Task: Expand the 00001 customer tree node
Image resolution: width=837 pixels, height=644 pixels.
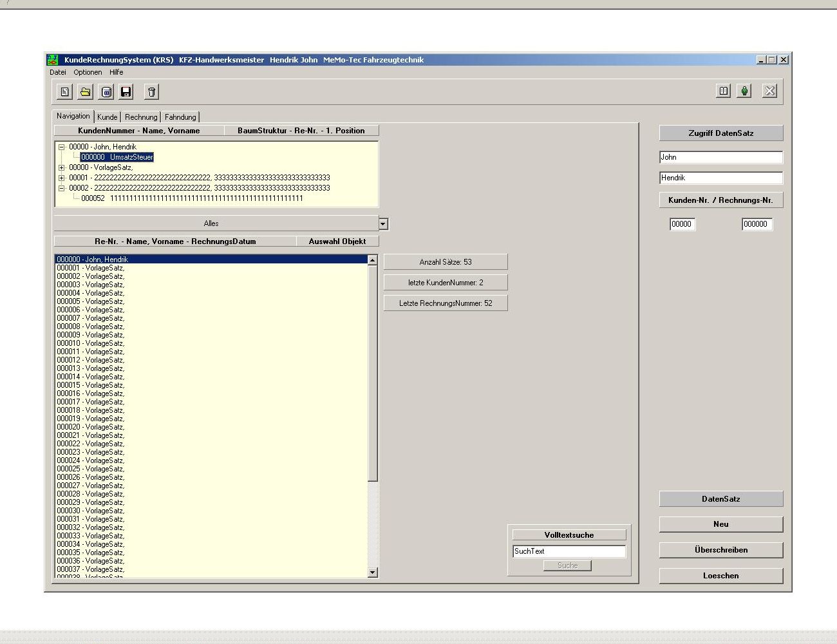Action: coord(62,178)
